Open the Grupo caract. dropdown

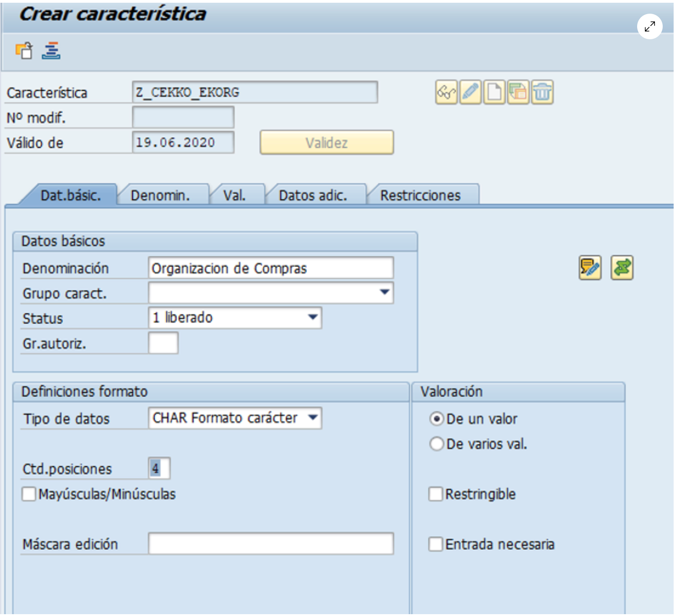coord(384,292)
